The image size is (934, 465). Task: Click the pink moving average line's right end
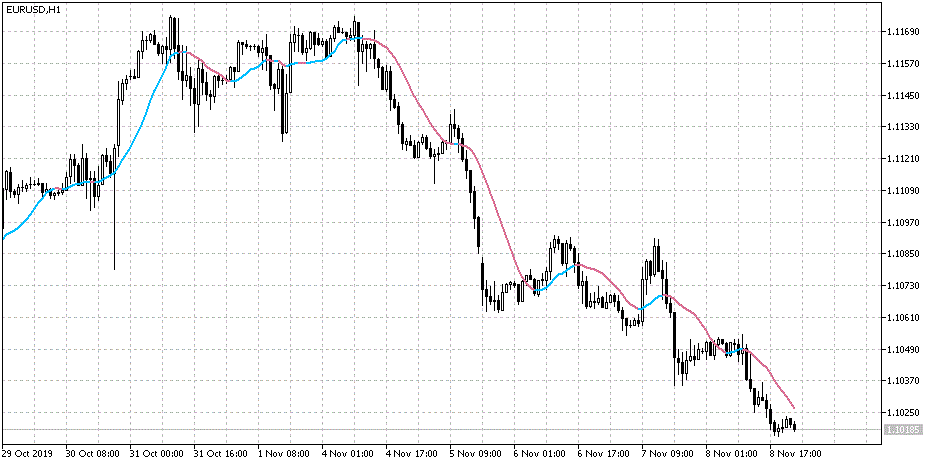(x=794, y=410)
